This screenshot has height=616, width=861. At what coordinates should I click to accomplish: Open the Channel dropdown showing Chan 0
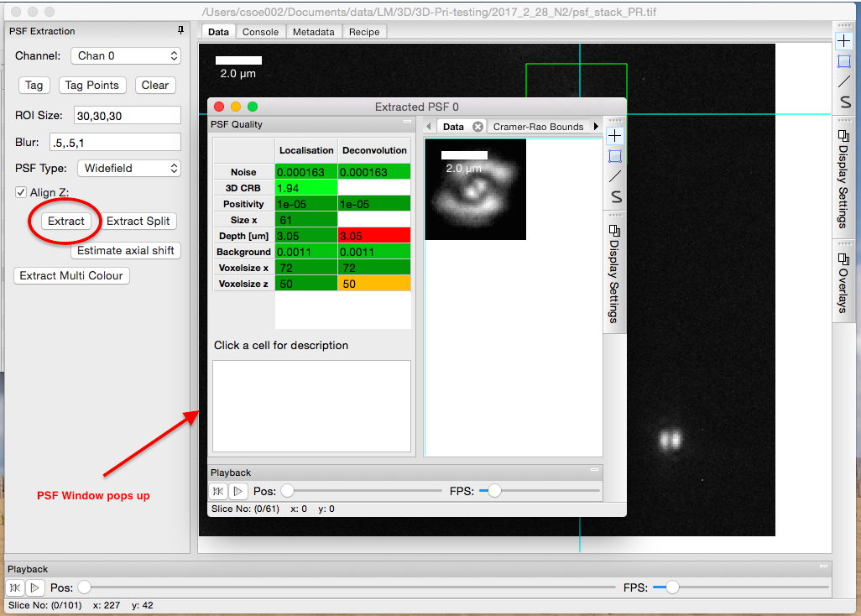(125, 56)
